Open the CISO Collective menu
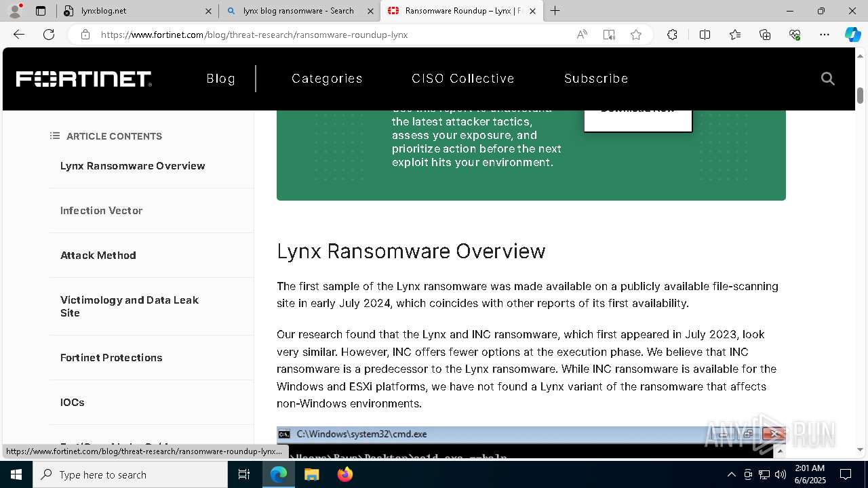868x488 pixels. 463,79
